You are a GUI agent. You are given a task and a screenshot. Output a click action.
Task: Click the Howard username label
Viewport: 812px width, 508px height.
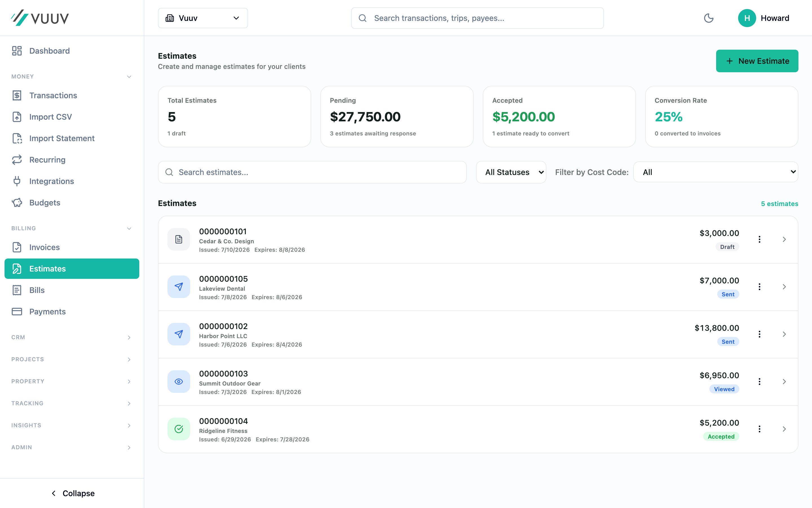click(775, 18)
